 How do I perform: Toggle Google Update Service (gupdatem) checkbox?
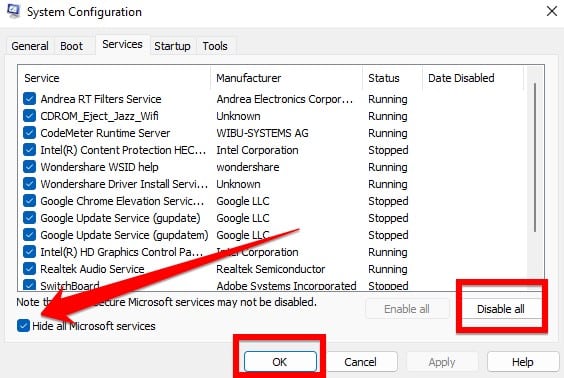29,234
